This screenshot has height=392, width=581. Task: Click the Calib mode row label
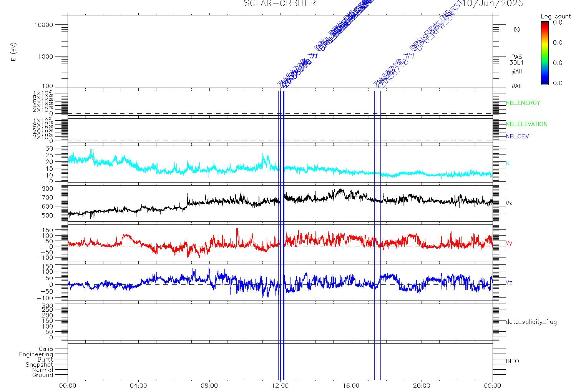[46, 349]
